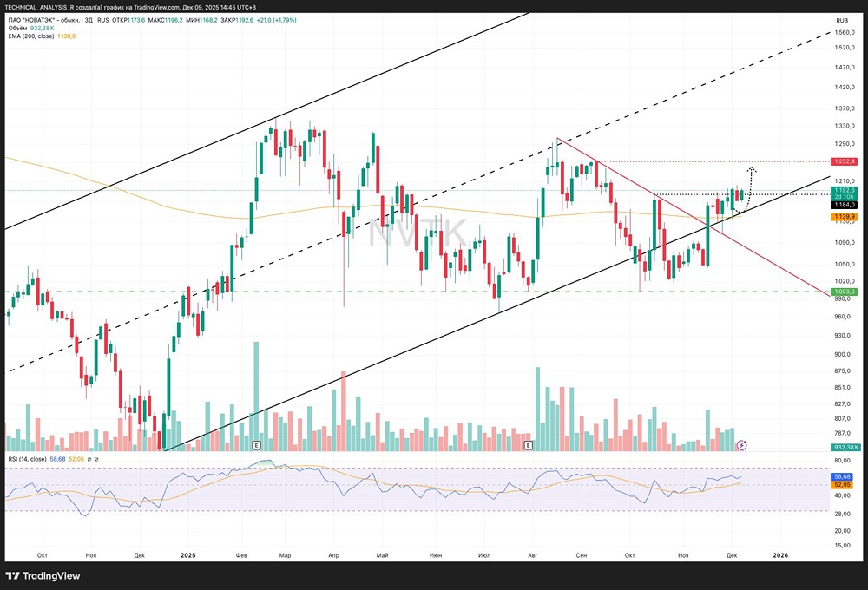This screenshot has height=590, width=868.
Task: Click the RSI (14, close) indicator title
Action: [x=30, y=459]
